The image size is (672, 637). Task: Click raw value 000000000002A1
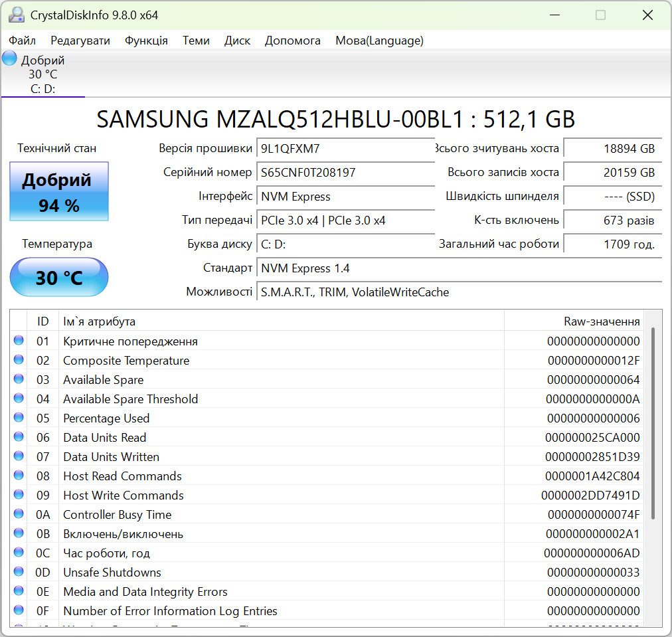(593, 535)
